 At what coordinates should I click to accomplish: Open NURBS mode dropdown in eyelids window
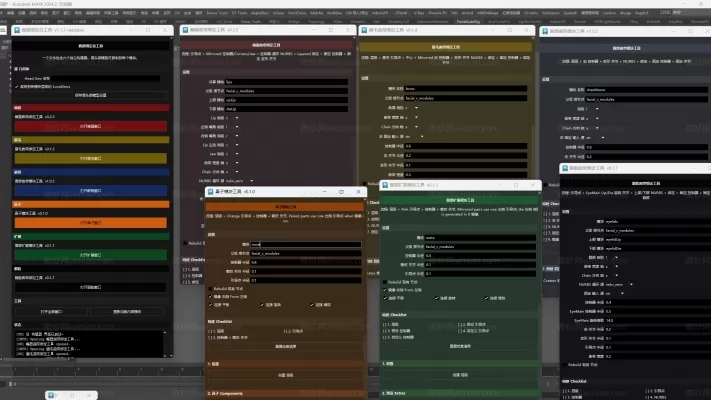[619, 284]
